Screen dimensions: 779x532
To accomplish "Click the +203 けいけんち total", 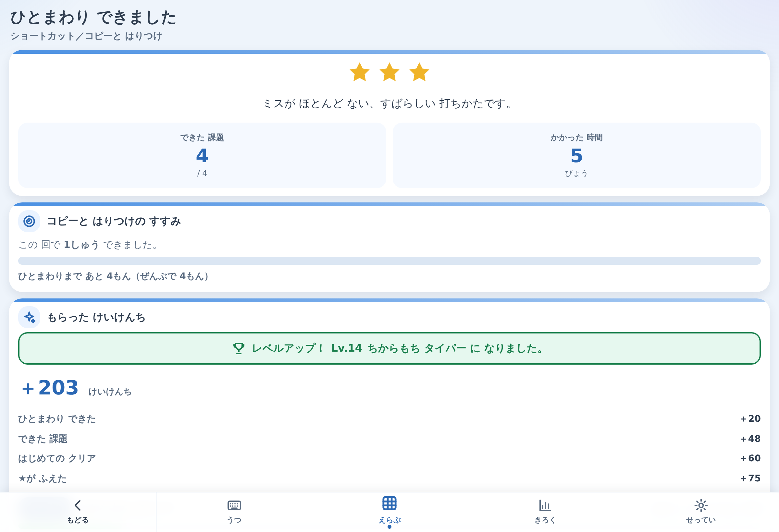I will coord(76,388).
